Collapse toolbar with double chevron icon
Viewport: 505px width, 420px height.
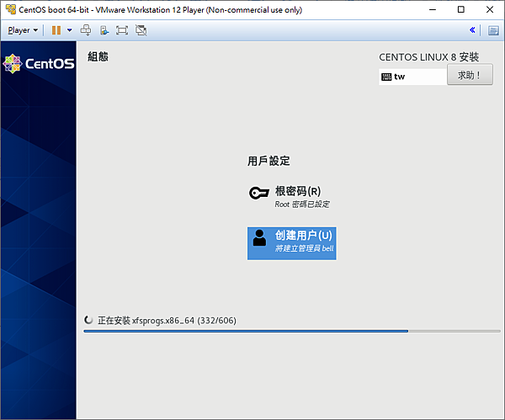pos(472,30)
